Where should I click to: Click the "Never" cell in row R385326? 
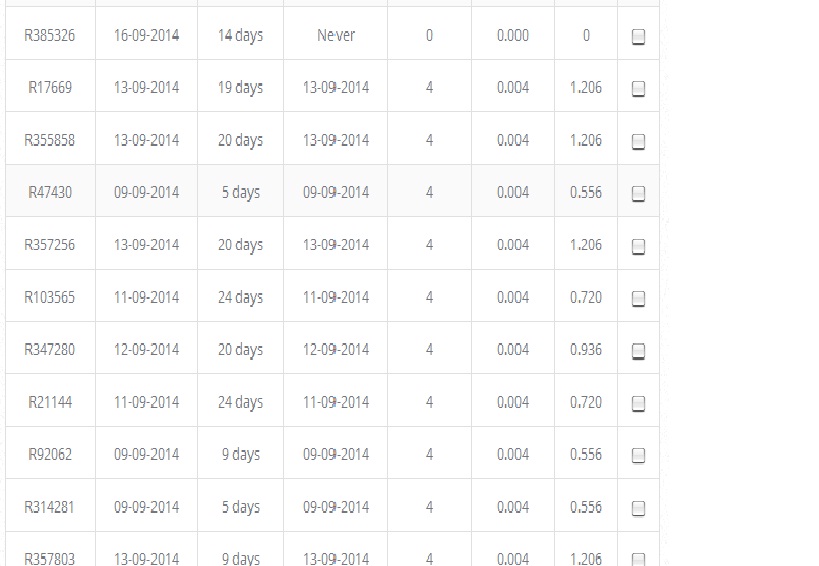(x=336, y=35)
